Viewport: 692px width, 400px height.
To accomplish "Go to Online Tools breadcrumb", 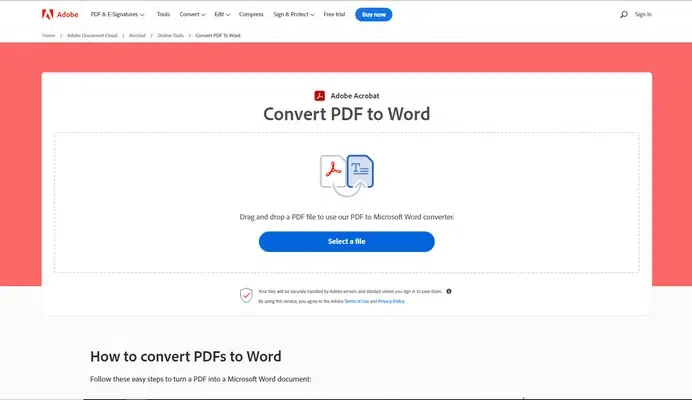I will point(170,35).
